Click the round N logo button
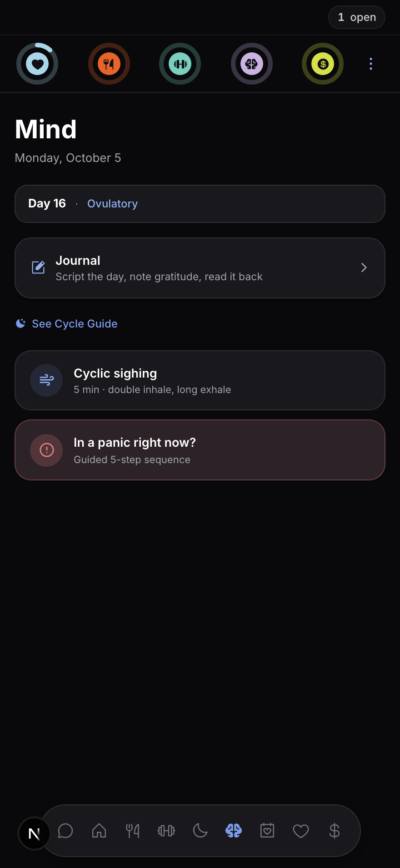Viewport: 400px width, 868px height. point(35,833)
